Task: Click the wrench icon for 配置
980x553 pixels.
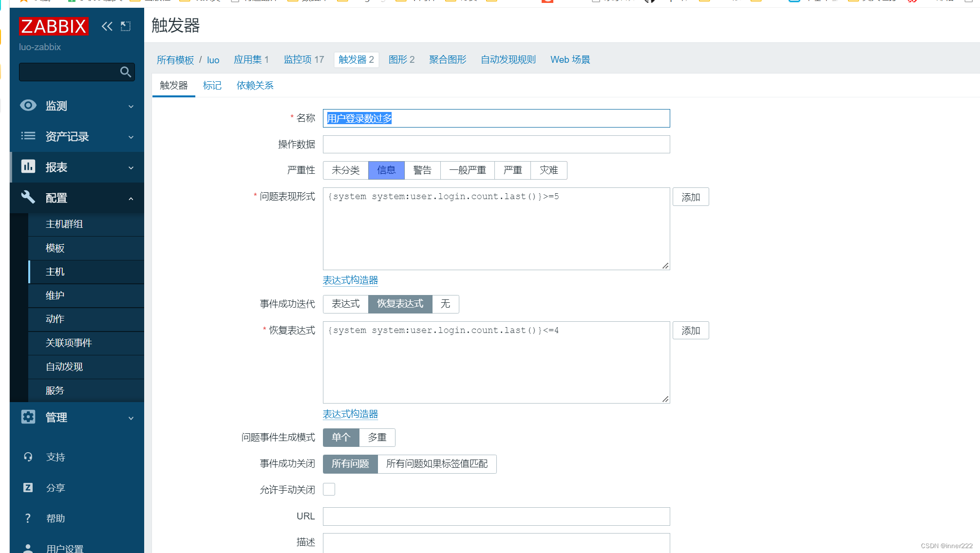Action: (x=28, y=197)
